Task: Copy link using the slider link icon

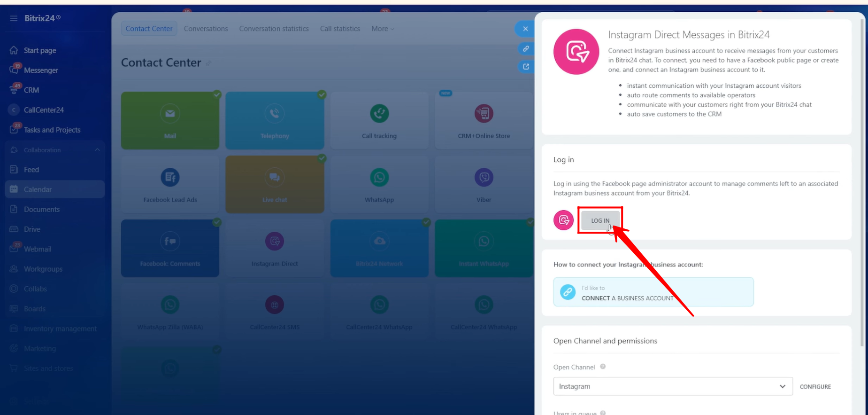Action: (526, 49)
